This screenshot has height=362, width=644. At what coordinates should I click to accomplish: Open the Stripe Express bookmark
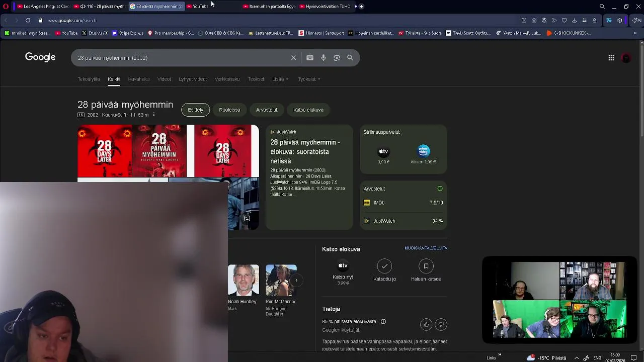point(128,33)
